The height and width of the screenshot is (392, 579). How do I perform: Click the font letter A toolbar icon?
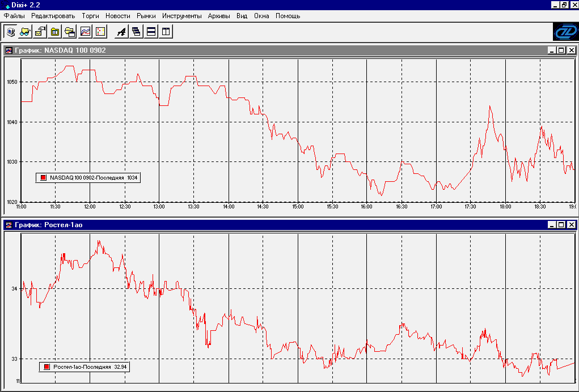[121, 32]
